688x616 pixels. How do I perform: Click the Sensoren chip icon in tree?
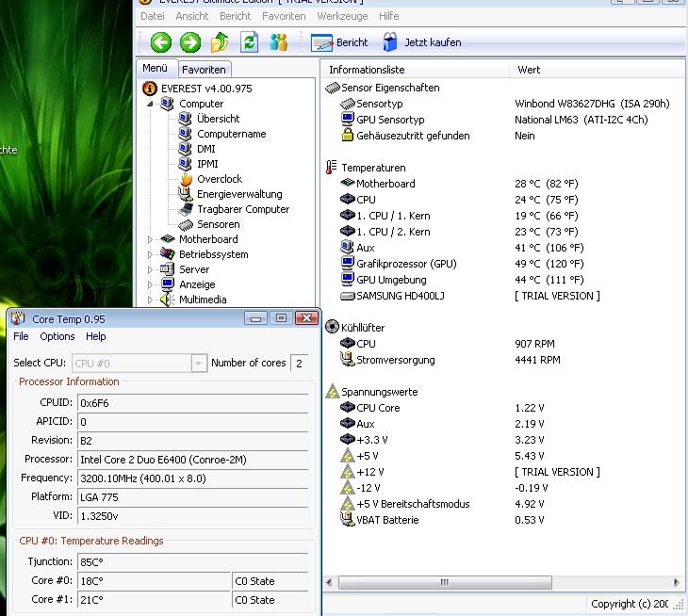(186, 224)
